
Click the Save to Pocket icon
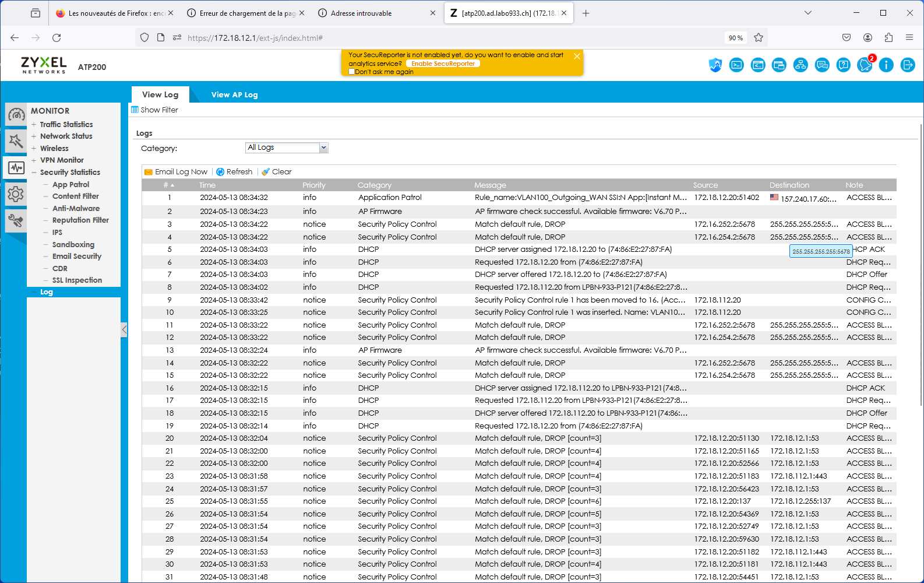pos(847,38)
